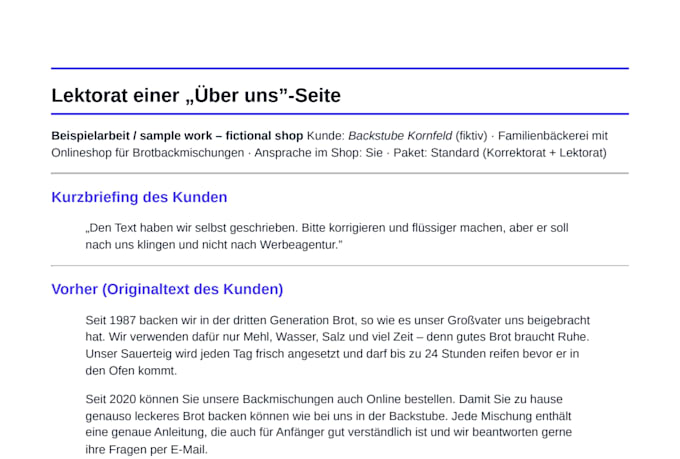Viewport: 680px width, 459px height.
Task: Click the text "Paket: Standard (Korrektorat + Lektorat)"
Action: [500, 153]
